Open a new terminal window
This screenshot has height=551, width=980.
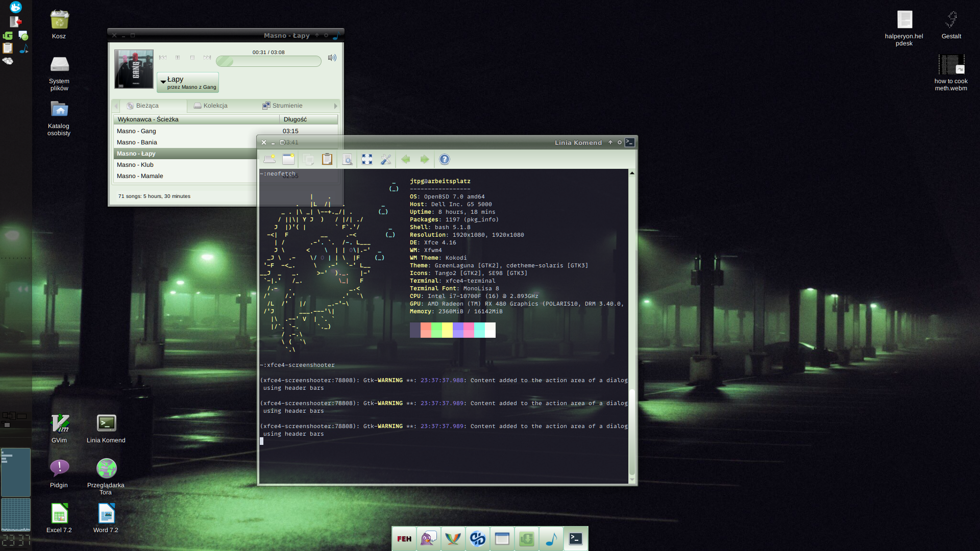[x=288, y=159]
